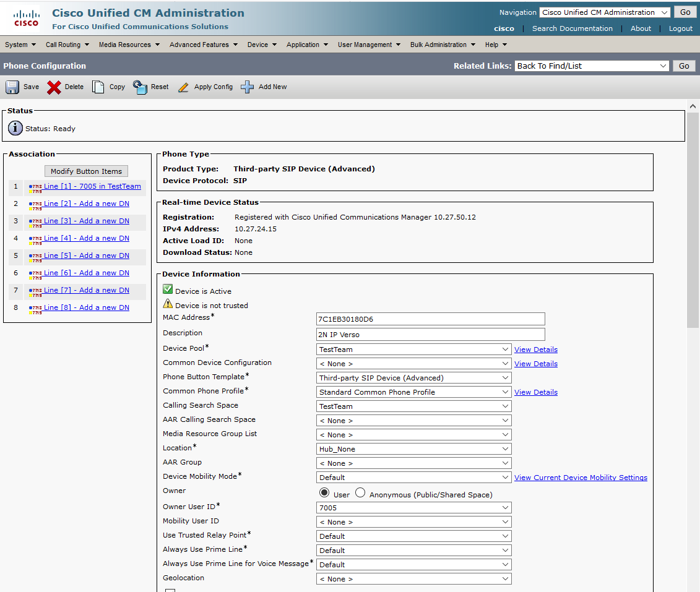Select the User owner radio button
This screenshot has height=592, width=700.
(324, 492)
